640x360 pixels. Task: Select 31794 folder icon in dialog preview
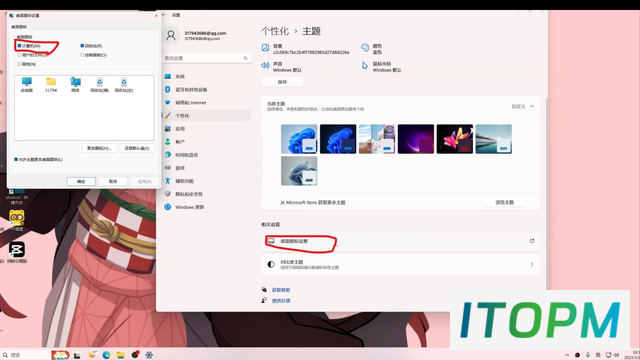[x=51, y=84]
